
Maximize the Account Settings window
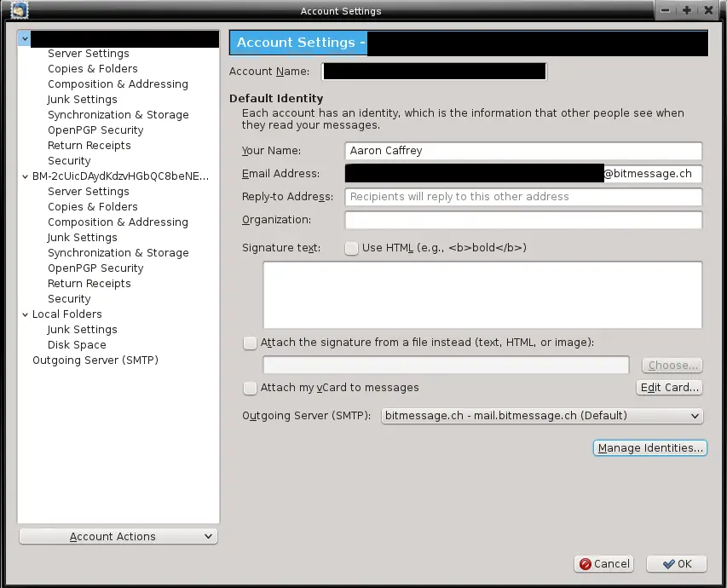[687, 10]
